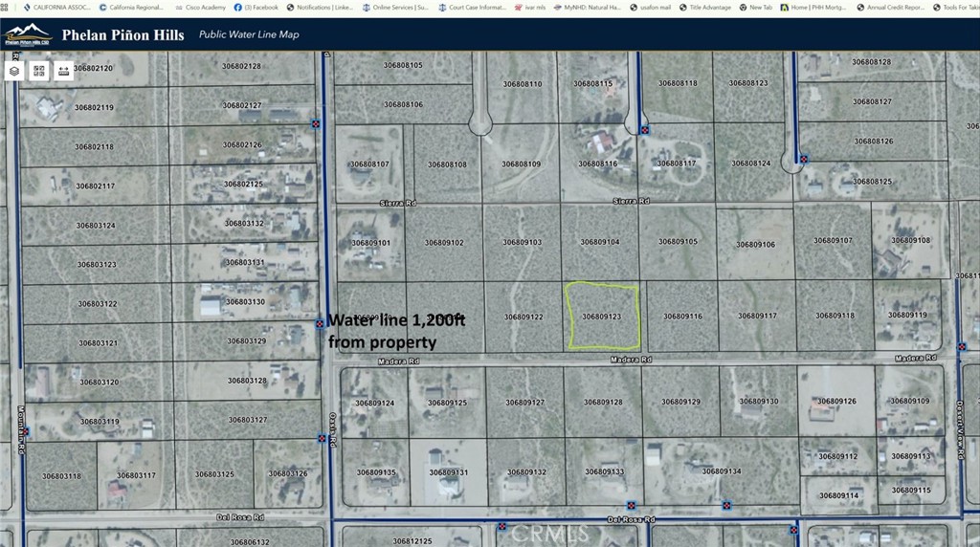Click the Phelan Piñon Hills CSD mountain logo
This screenshot has width=980, height=547.
[27, 34]
